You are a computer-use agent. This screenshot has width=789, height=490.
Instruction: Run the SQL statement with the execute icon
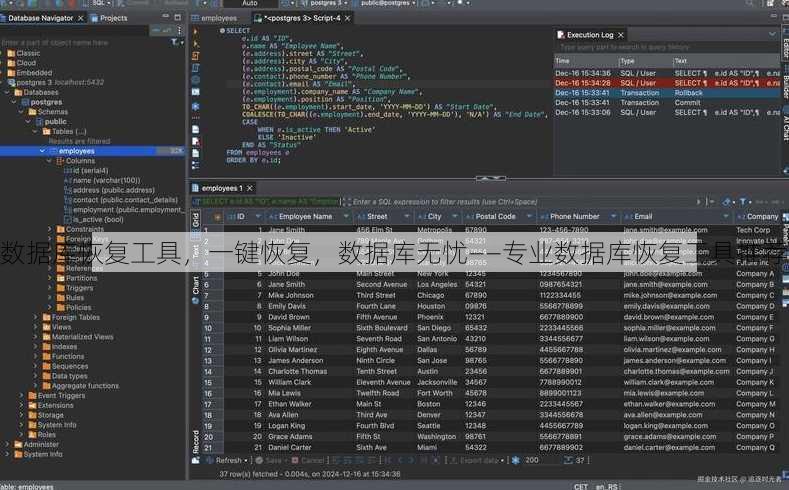196,31
